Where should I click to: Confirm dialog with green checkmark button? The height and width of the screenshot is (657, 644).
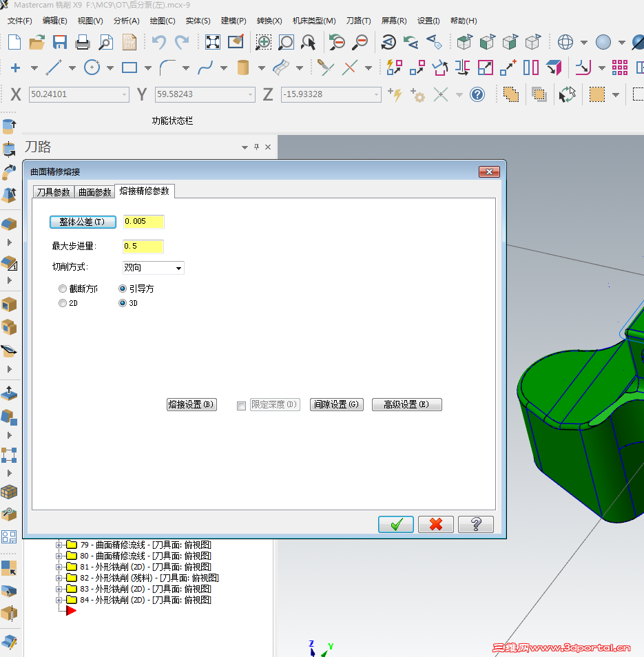click(x=396, y=524)
